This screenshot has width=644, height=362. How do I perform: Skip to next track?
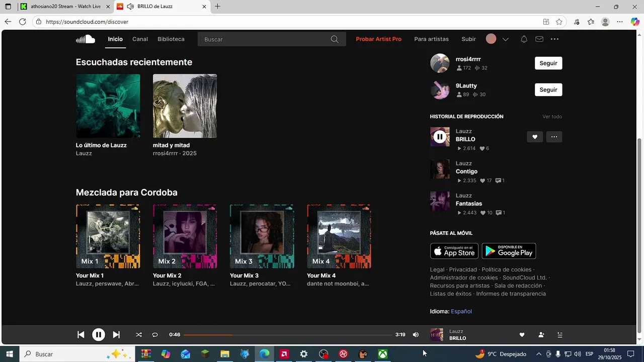click(116, 335)
